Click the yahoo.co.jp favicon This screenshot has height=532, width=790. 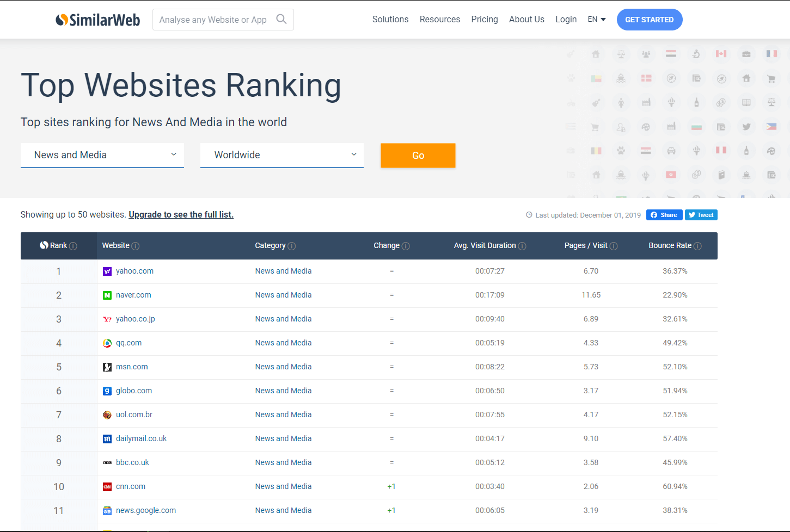[107, 319]
